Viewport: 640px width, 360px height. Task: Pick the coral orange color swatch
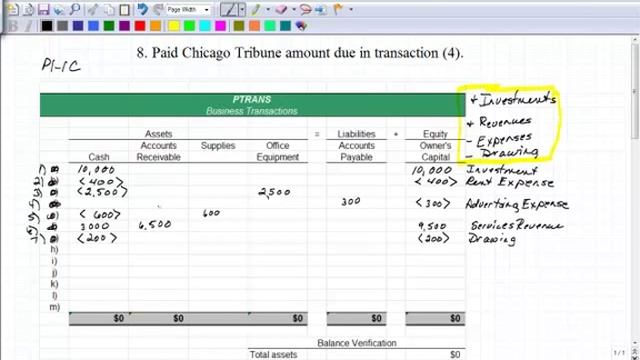pos(254,26)
